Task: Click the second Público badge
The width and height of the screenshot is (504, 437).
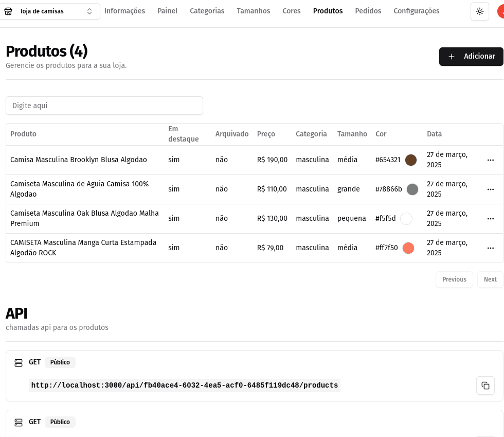Action: coord(60,422)
